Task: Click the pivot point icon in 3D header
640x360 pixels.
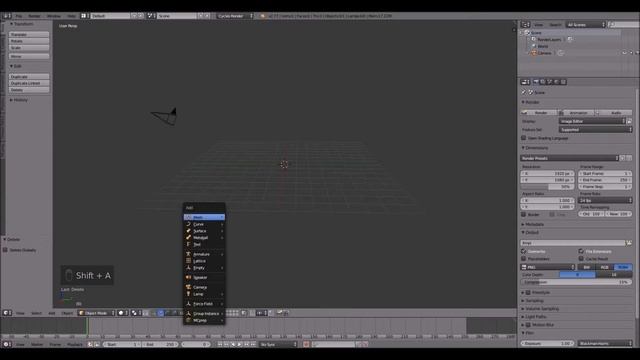Action: click(135, 313)
